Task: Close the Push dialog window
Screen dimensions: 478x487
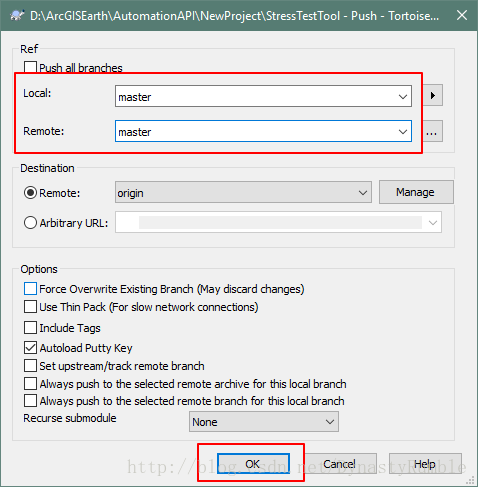Action: (462, 15)
